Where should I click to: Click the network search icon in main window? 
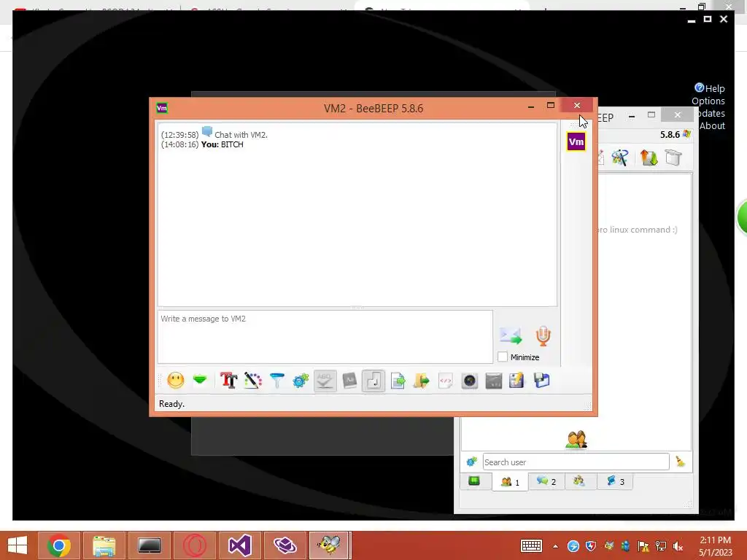620,157
